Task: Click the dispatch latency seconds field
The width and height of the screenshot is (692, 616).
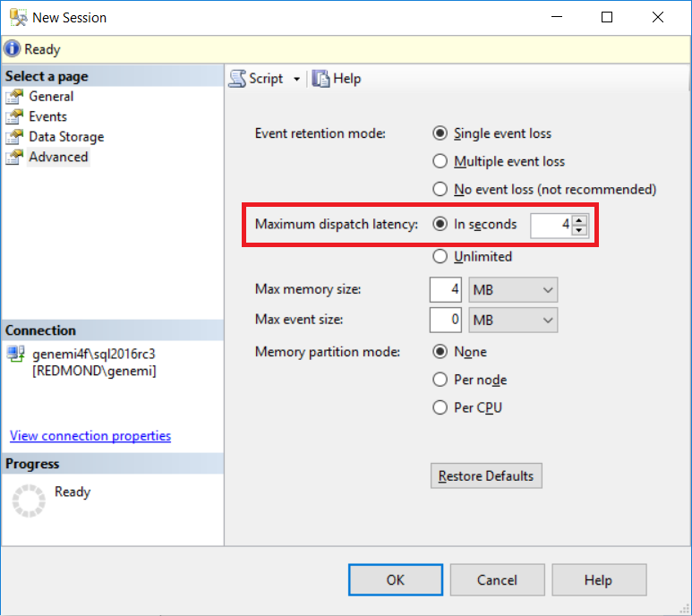Action: [x=551, y=225]
